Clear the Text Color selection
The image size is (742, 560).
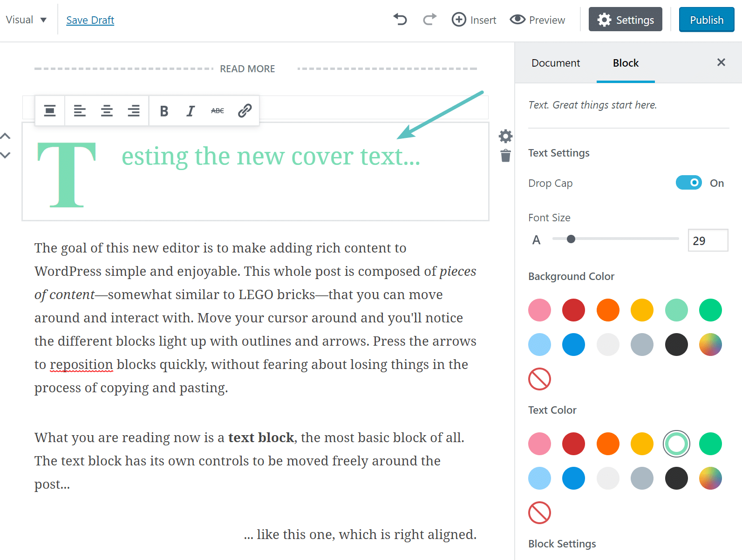pyautogui.click(x=539, y=512)
